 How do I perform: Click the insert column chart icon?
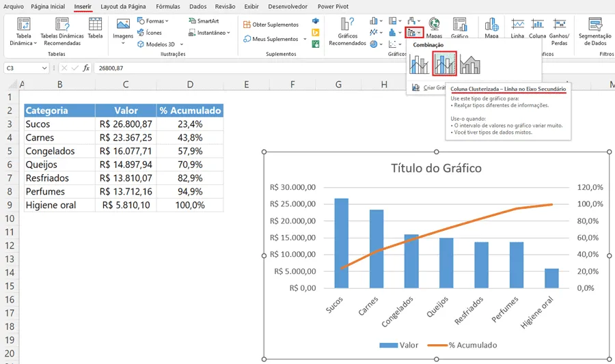(x=373, y=20)
